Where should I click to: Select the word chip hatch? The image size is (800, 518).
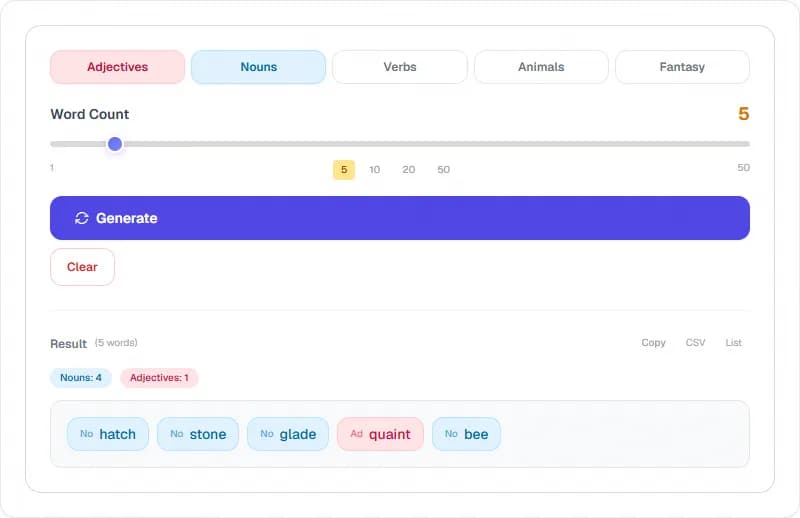click(108, 434)
